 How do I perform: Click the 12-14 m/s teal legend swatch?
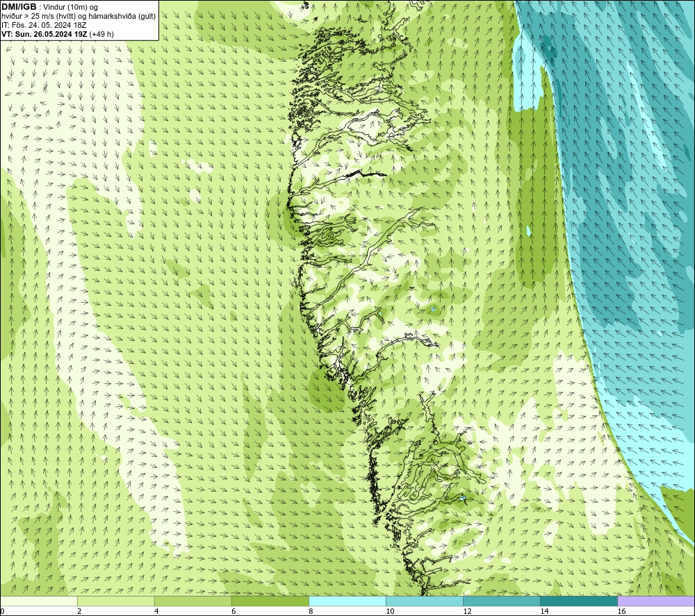tap(502, 601)
